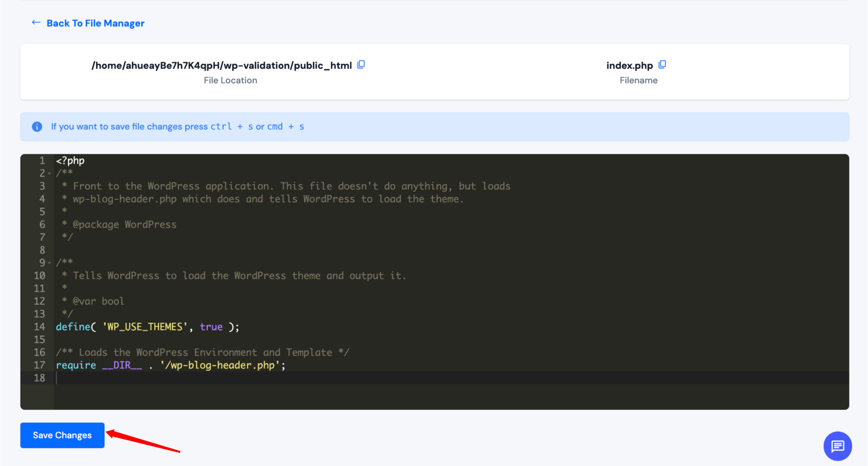Click the @package WordPress comment line
Screen dimensions: 868x466
124,225
